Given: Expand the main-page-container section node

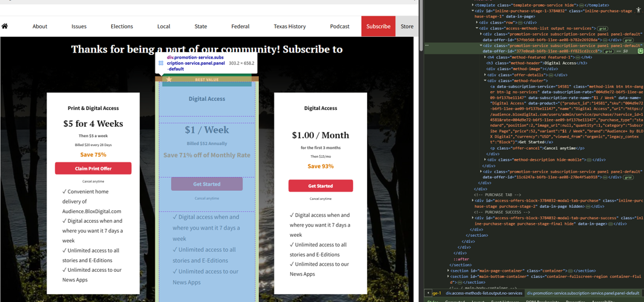Looking at the screenshot, I should pos(448,271).
